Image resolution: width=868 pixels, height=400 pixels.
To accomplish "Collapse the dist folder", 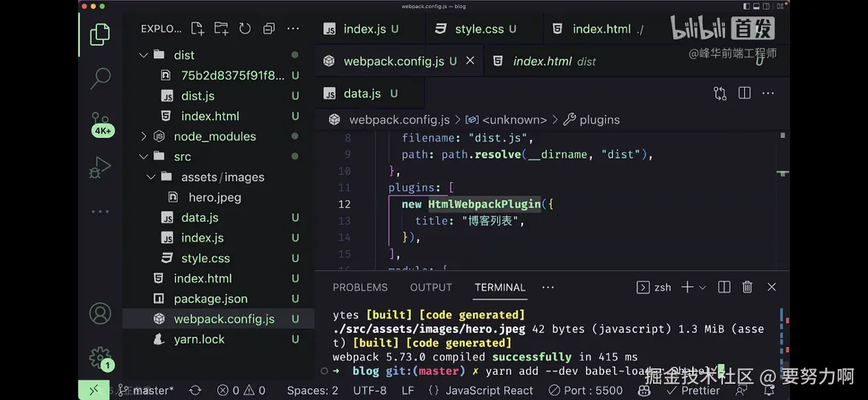I will (x=144, y=55).
